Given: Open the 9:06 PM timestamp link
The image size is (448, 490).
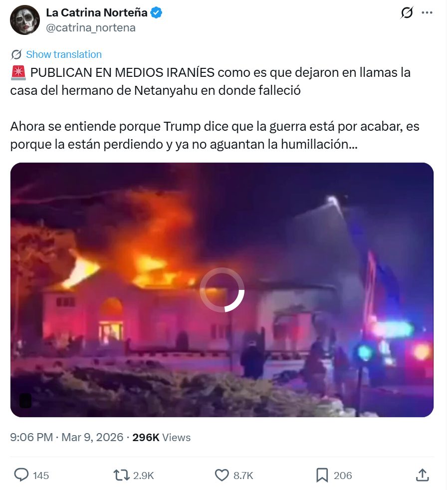Looking at the screenshot, I should tap(66, 437).
